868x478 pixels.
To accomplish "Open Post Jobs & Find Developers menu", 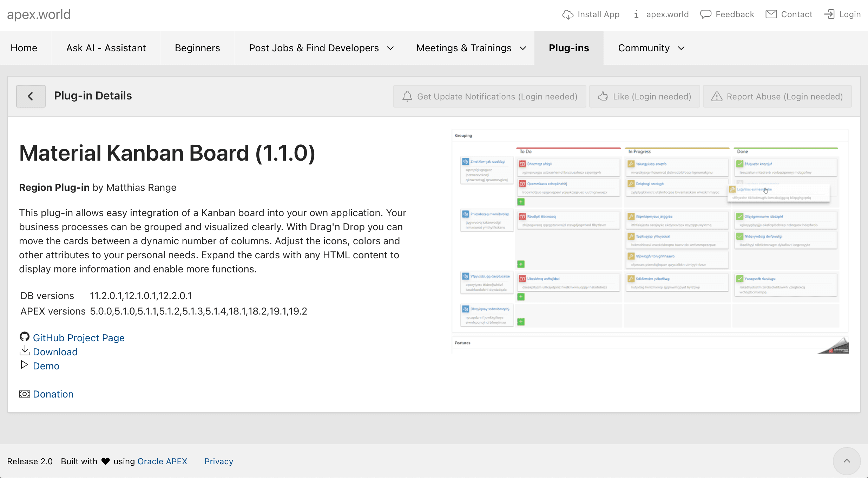I will coord(314,48).
